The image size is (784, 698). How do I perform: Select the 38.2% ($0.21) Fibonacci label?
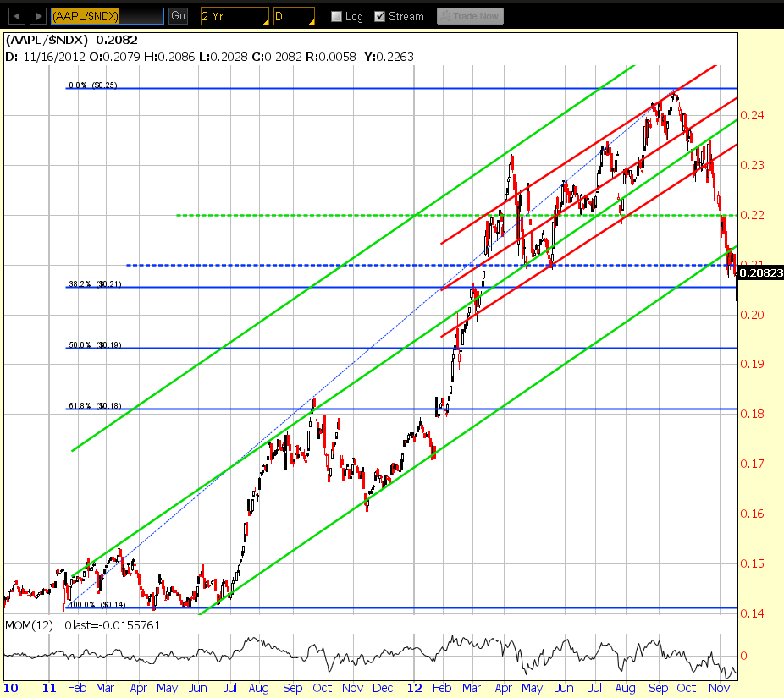(x=95, y=283)
